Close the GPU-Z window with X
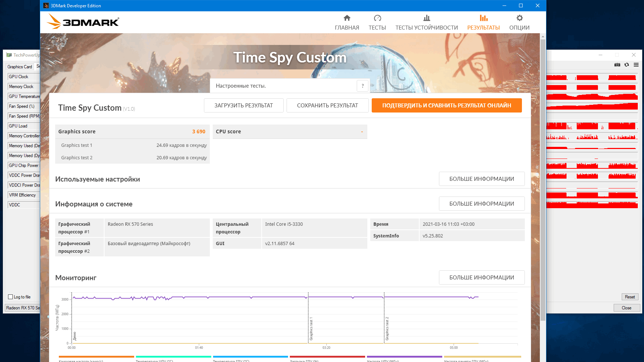Screen dimensions: 644x362 click(x=634, y=55)
